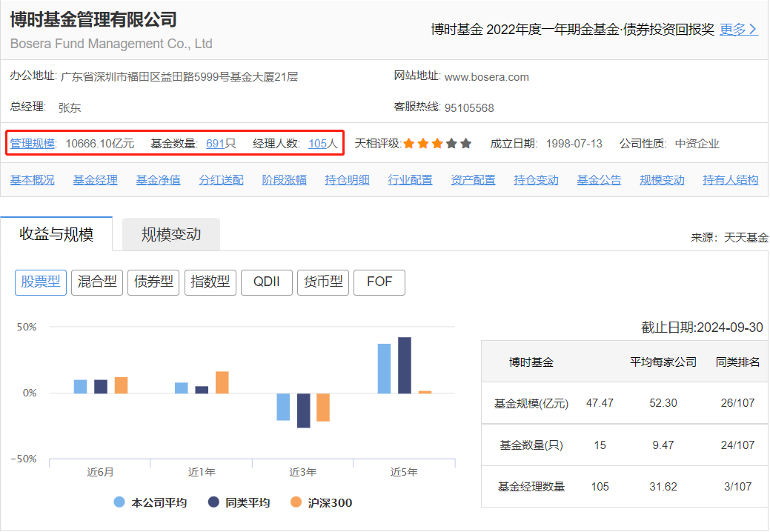Screen dimensions: 770x532
Task: Go to 阶段涨幅 section
Action: click(284, 180)
